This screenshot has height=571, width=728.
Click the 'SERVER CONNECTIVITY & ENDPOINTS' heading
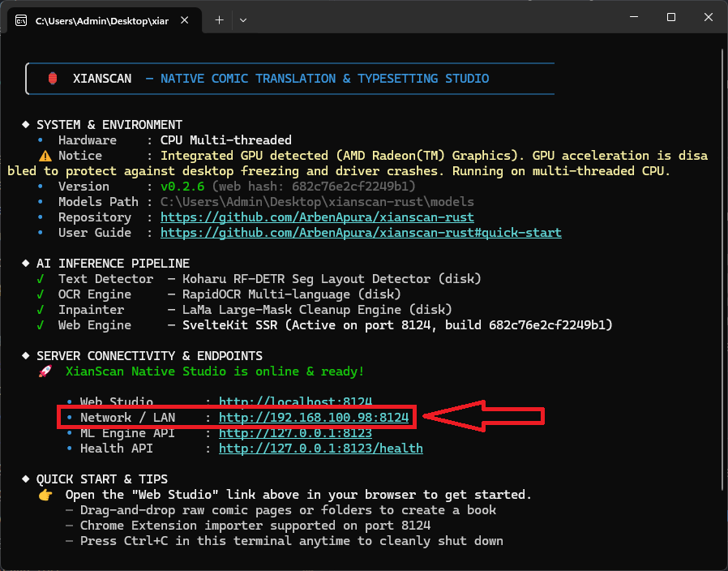click(x=149, y=356)
